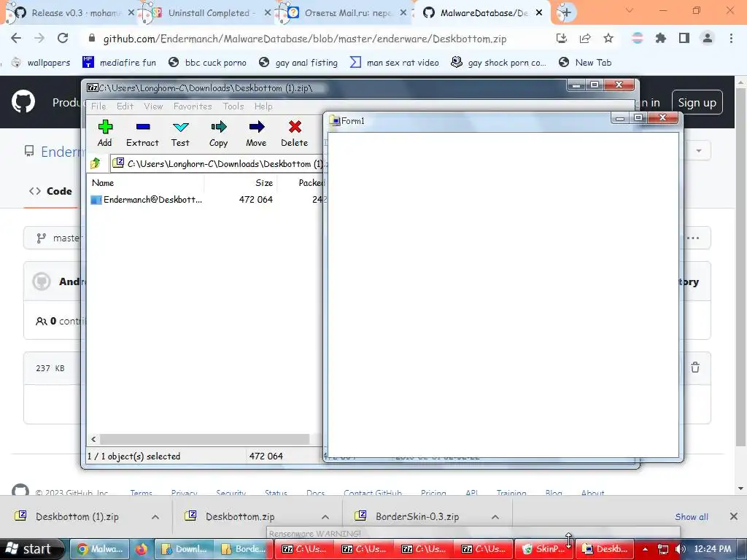Reload the GitHub page
This screenshot has height=560, width=747.
pyautogui.click(x=63, y=39)
